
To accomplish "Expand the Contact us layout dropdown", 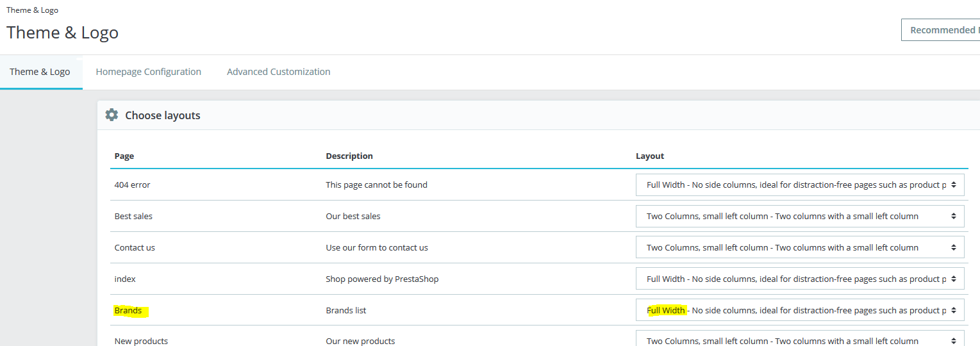I will (x=799, y=247).
